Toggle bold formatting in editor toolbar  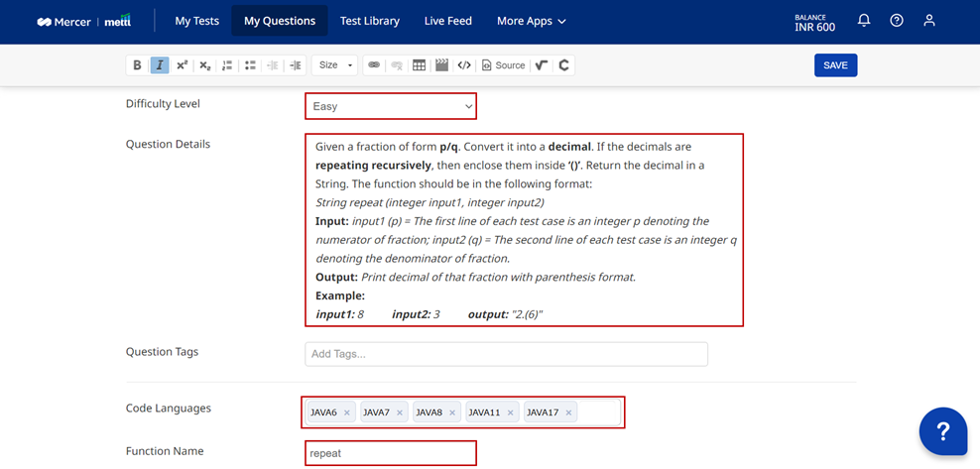pyautogui.click(x=137, y=65)
